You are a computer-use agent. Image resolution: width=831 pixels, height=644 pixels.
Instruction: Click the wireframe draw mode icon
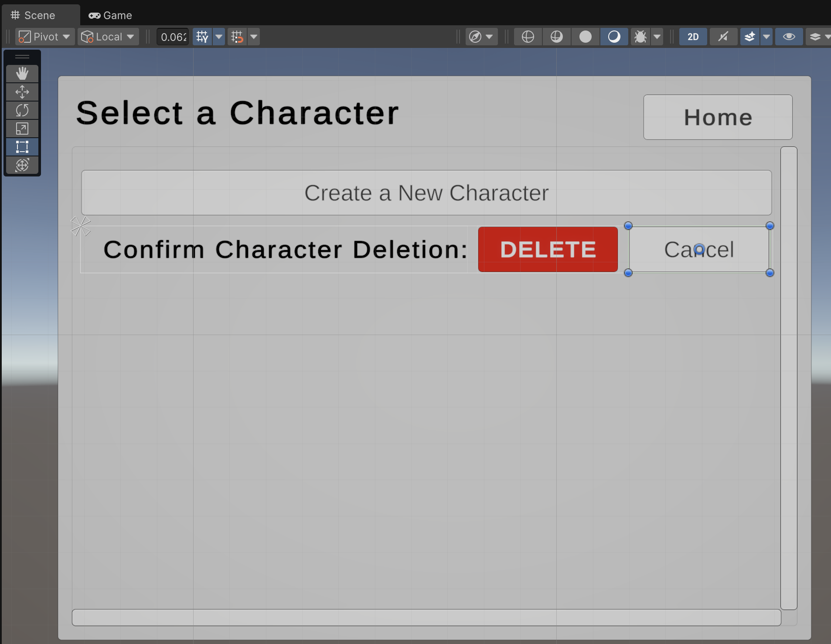pos(528,37)
